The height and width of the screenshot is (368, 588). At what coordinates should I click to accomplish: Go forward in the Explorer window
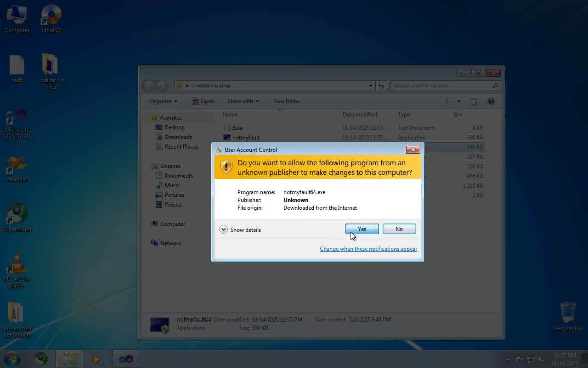(x=161, y=86)
